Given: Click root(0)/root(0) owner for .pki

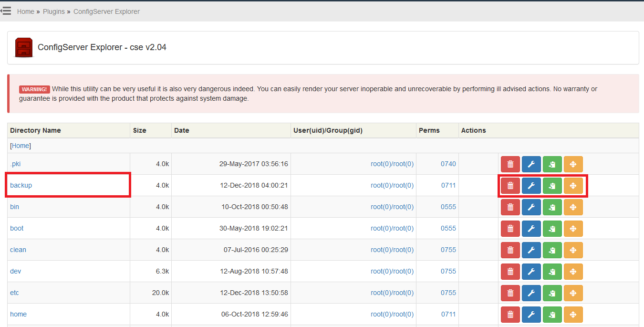Looking at the screenshot, I should (x=392, y=164).
